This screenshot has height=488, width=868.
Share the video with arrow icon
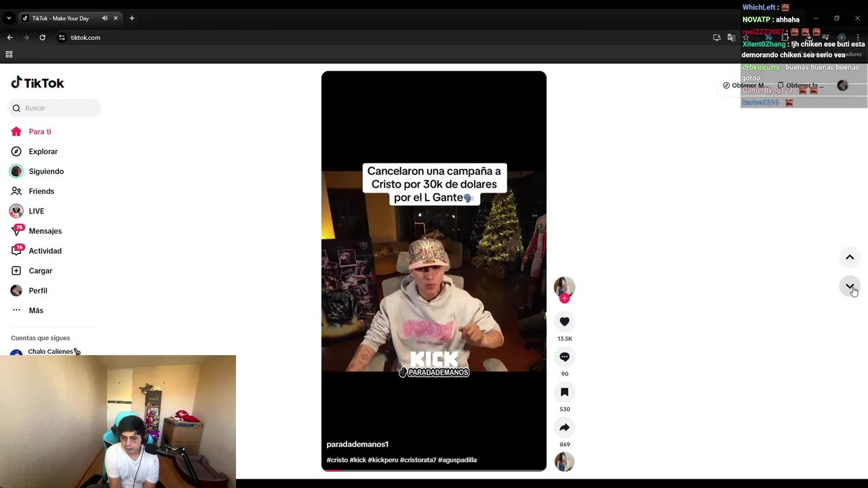pyautogui.click(x=564, y=427)
